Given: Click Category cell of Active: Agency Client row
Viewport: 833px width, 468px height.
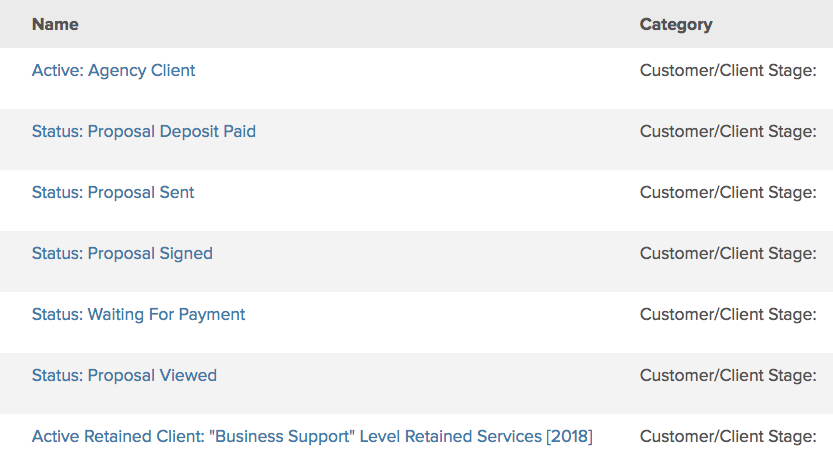Looking at the screenshot, I should pos(728,70).
